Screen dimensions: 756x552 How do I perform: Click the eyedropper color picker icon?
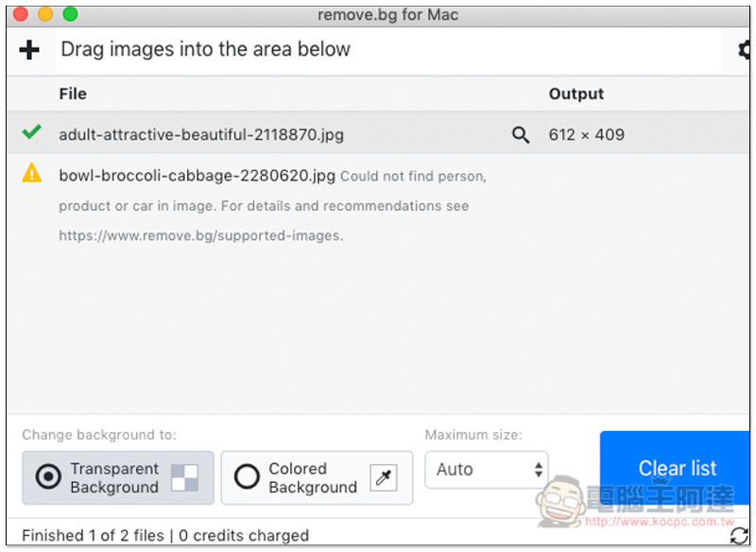tap(384, 478)
